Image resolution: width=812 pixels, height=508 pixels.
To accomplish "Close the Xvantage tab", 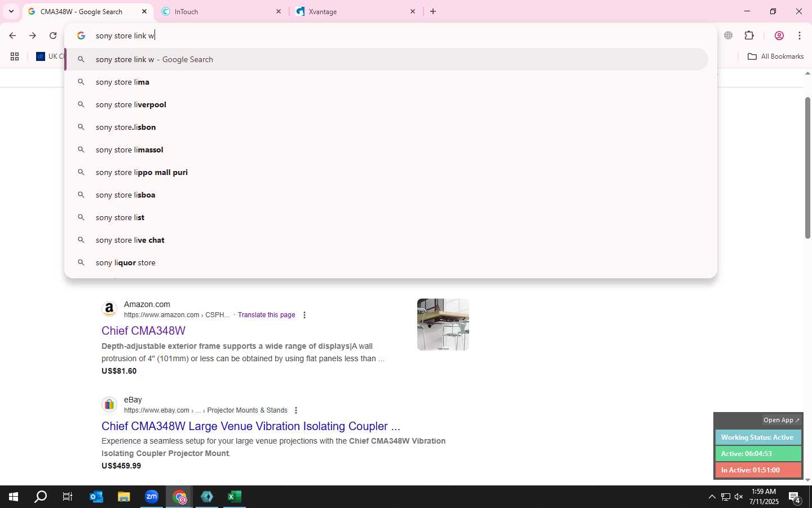I will (413, 11).
